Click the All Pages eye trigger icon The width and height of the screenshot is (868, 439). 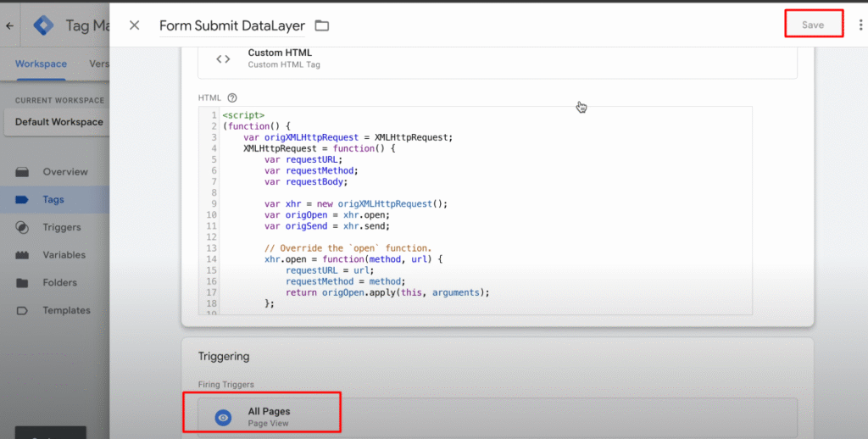click(223, 417)
